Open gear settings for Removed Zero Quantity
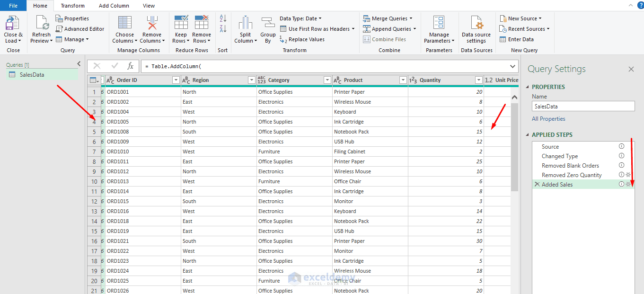This screenshot has width=644, height=294. 628,175
